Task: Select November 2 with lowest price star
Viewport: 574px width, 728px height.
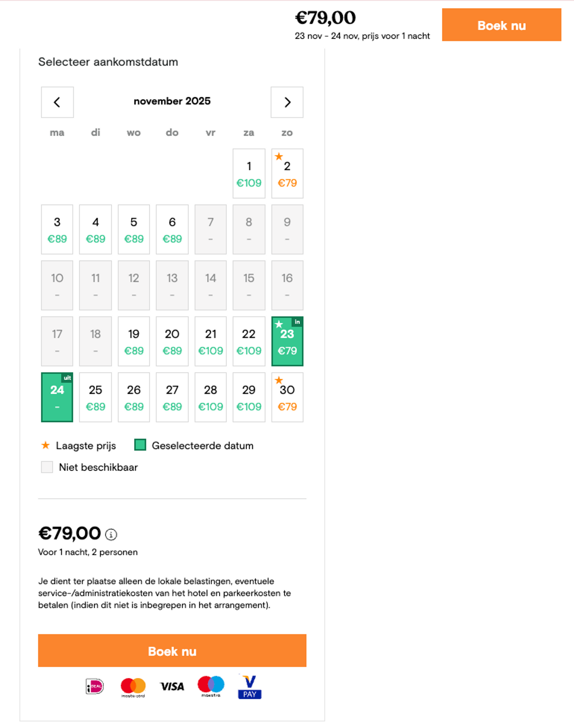Action: 287,174
